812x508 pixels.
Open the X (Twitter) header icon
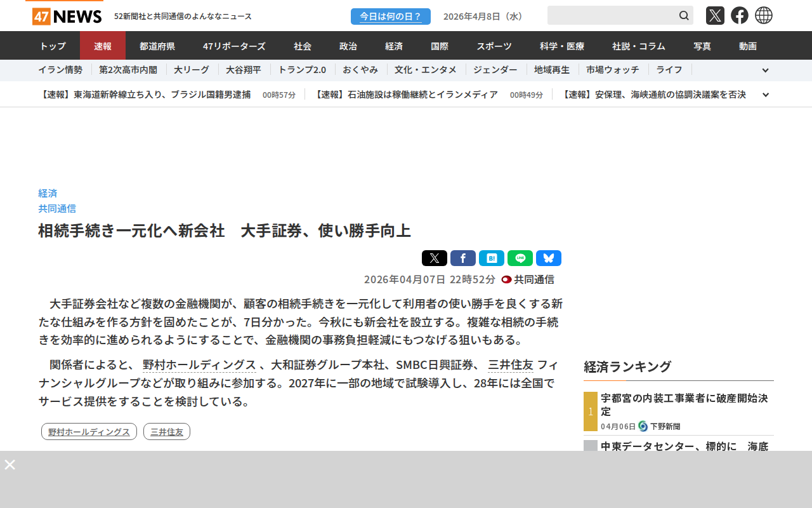(x=715, y=15)
